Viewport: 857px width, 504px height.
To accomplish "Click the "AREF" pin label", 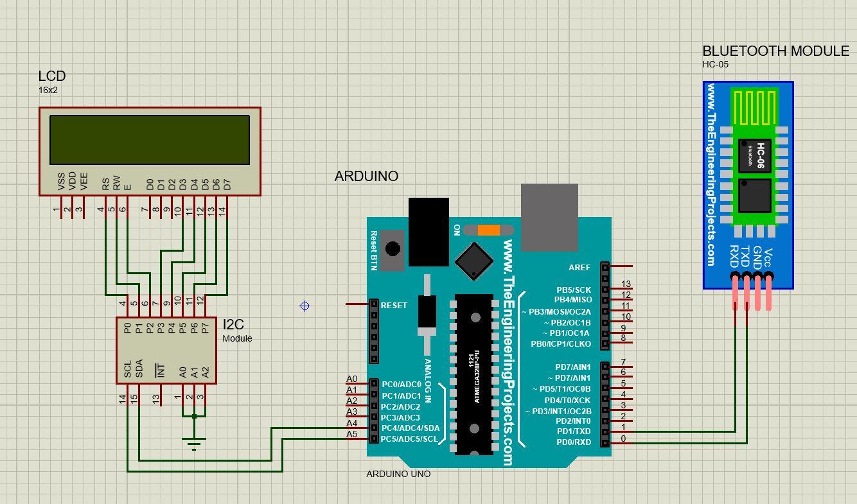I will pos(579,267).
